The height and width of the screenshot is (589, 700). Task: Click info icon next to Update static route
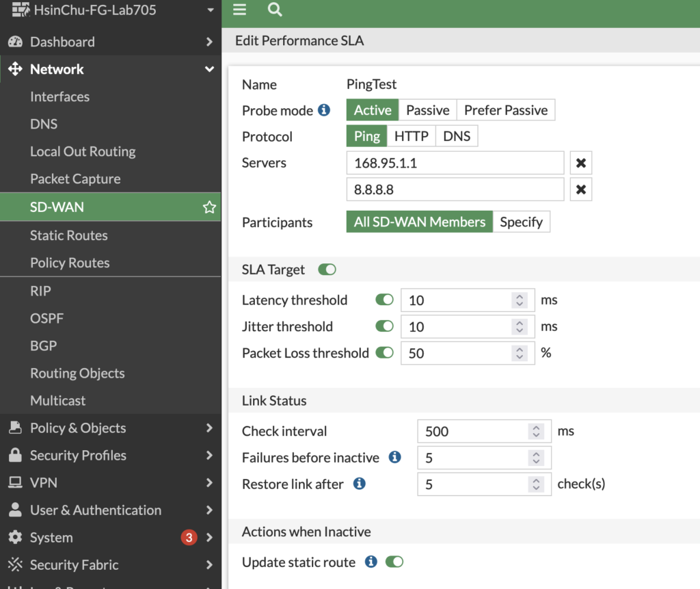[x=371, y=562]
